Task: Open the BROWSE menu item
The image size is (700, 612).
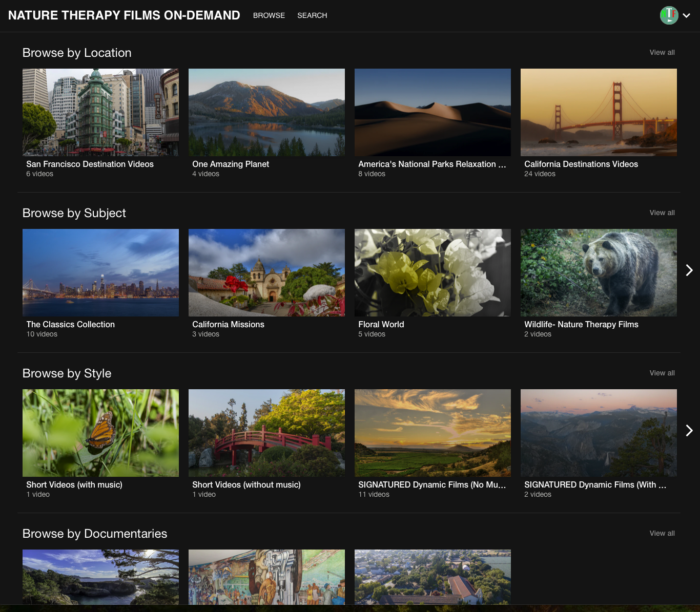Action: 269,15
